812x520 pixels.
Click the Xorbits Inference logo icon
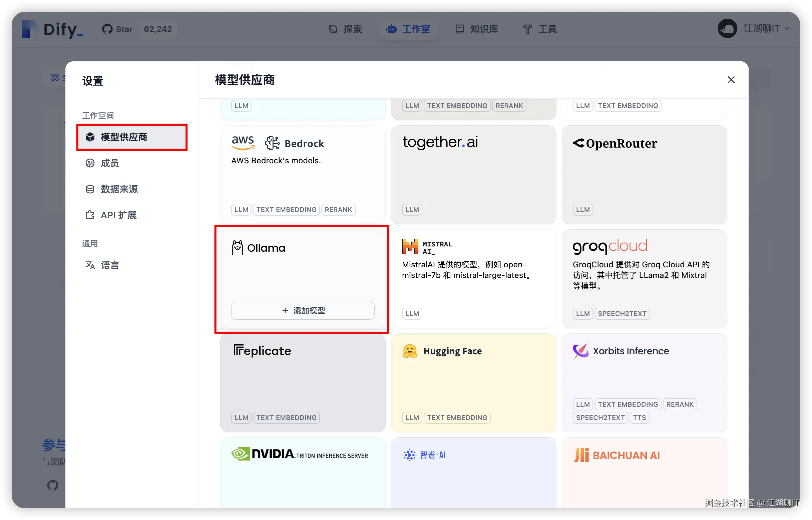point(580,351)
